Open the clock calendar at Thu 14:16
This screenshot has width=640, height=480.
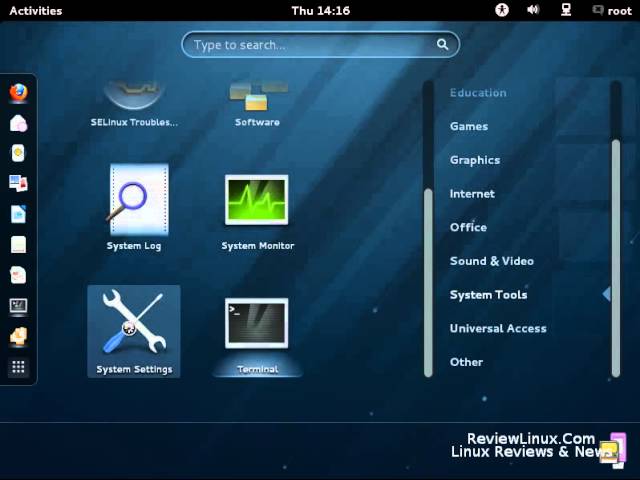point(320,11)
